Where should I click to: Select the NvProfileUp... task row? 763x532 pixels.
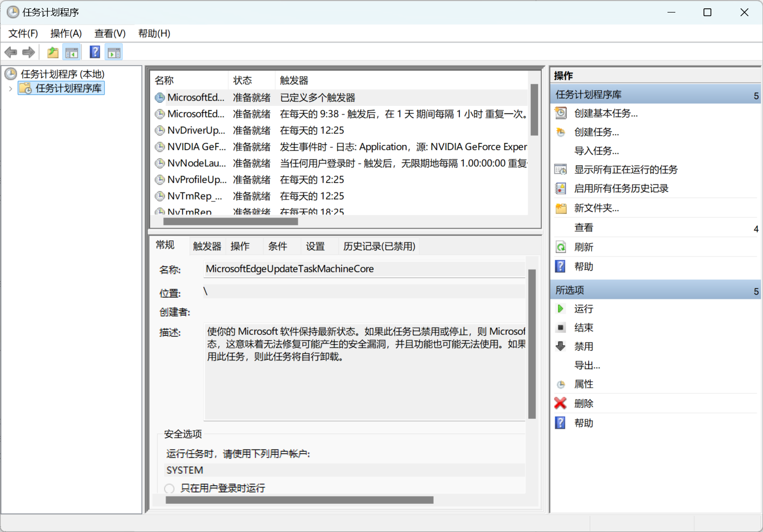tap(340, 180)
